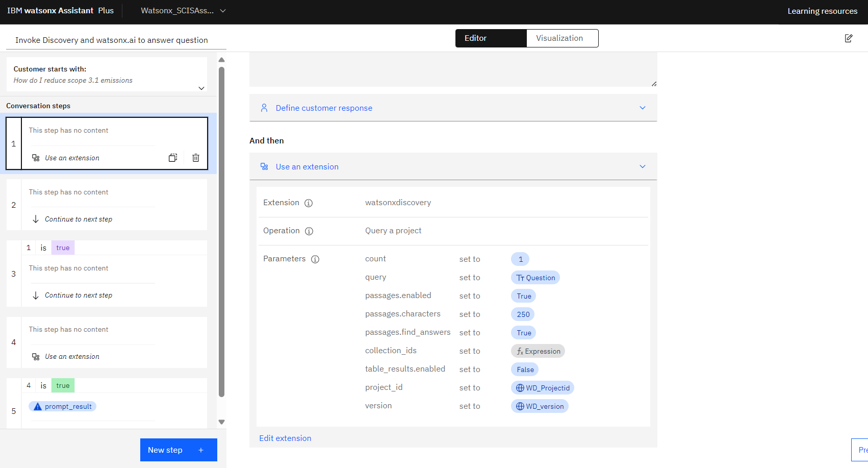Click the rename action pencil icon
This screenshot has height=468, width=868.
coord(849,38)
